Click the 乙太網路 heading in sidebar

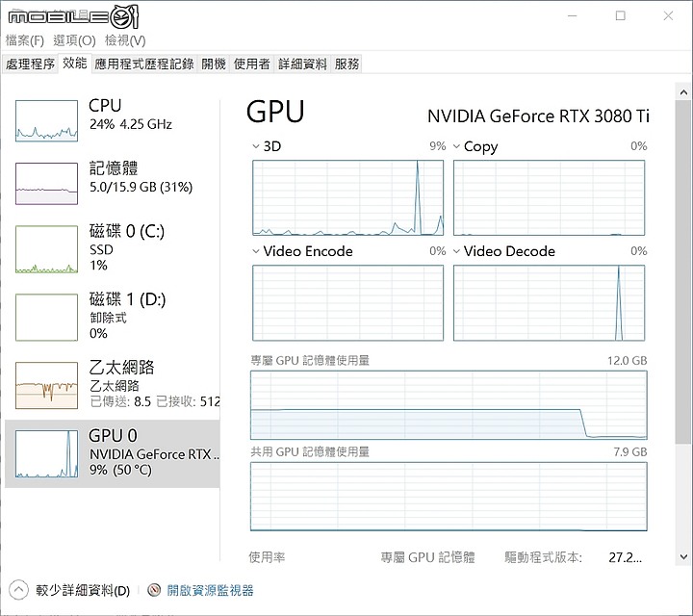pyautogui.click(x=121, y=368)
